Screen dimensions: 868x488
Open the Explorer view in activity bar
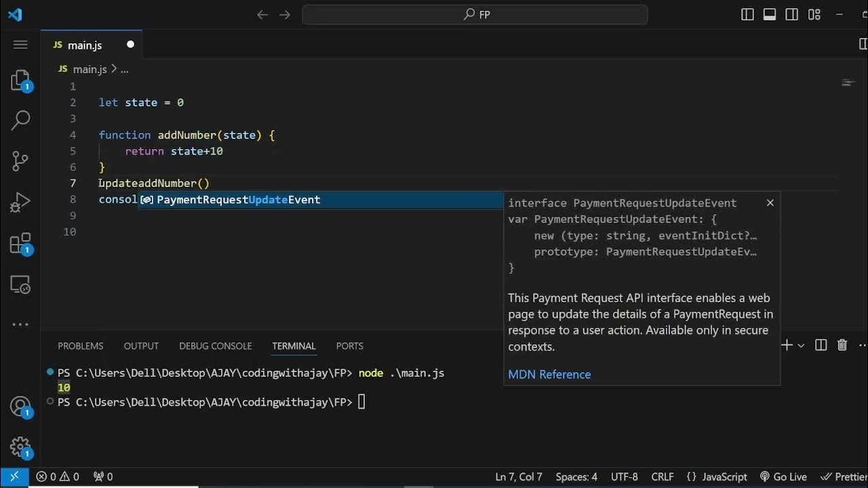pyautogui.click(x=20, y=81)
